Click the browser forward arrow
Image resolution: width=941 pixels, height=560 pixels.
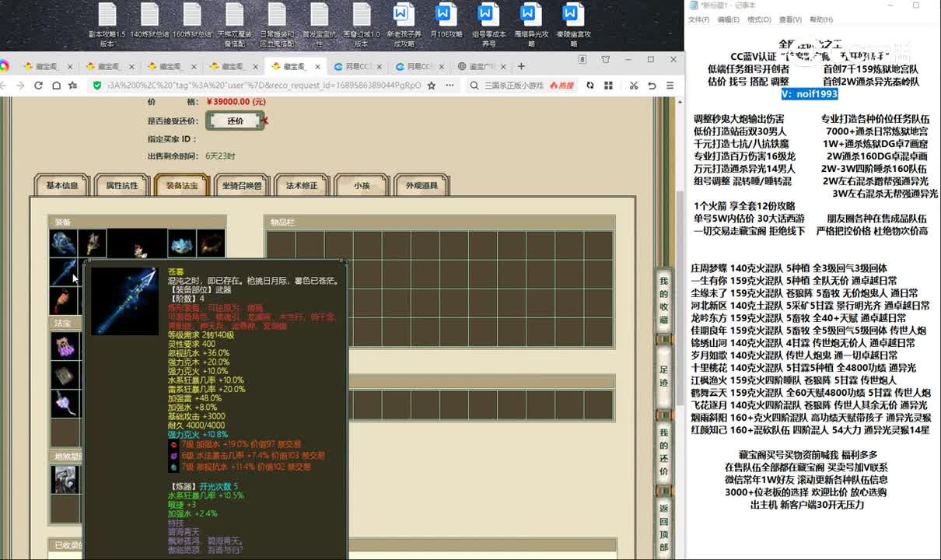pos(20,86)
